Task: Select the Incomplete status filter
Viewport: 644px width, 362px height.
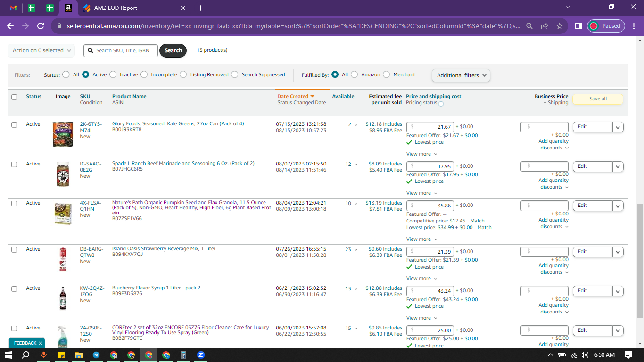Action: tap(144, 74)
